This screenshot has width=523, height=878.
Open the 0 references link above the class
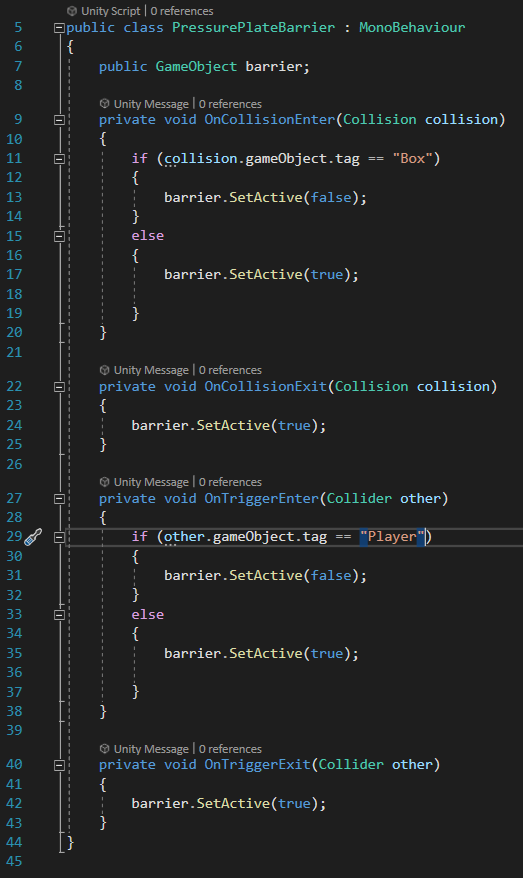tap(181, 11)
